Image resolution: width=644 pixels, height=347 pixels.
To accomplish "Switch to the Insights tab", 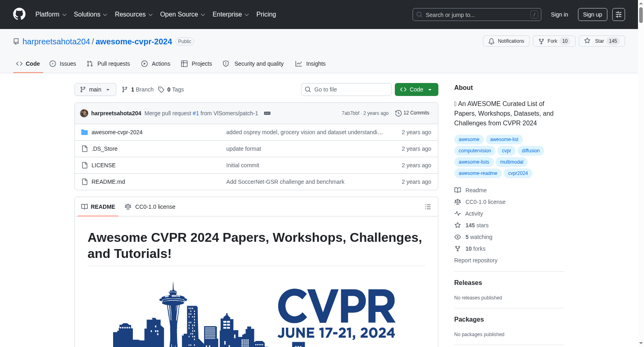I will tap(310, 64).
